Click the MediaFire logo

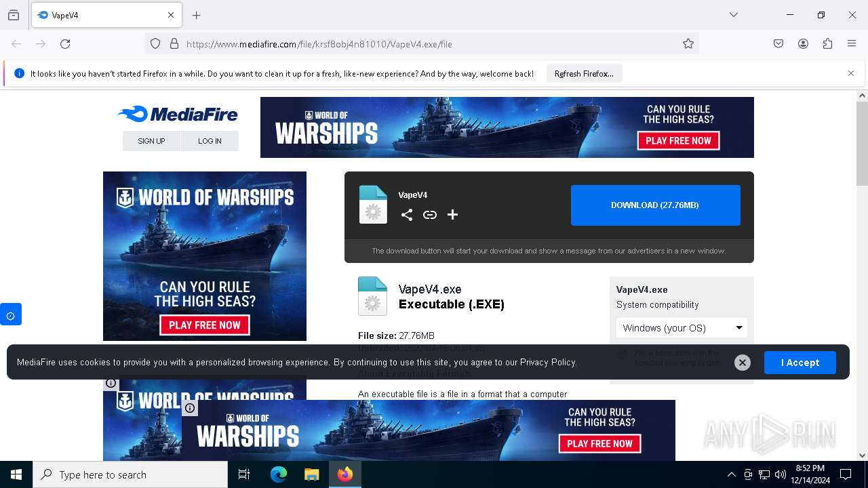[x=178, y=115]
